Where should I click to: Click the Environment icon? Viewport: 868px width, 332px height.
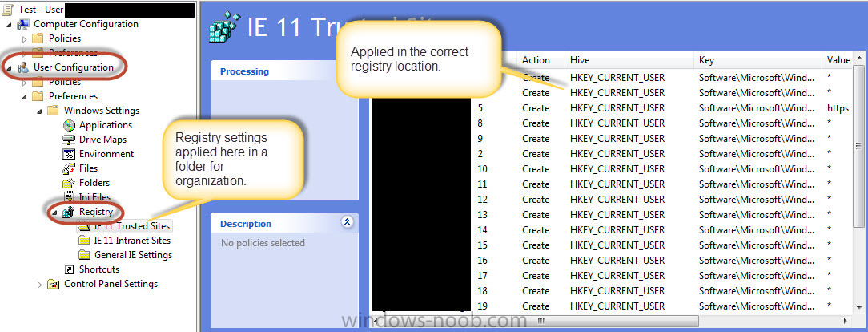pyautogui.click(x=69, y=154)
